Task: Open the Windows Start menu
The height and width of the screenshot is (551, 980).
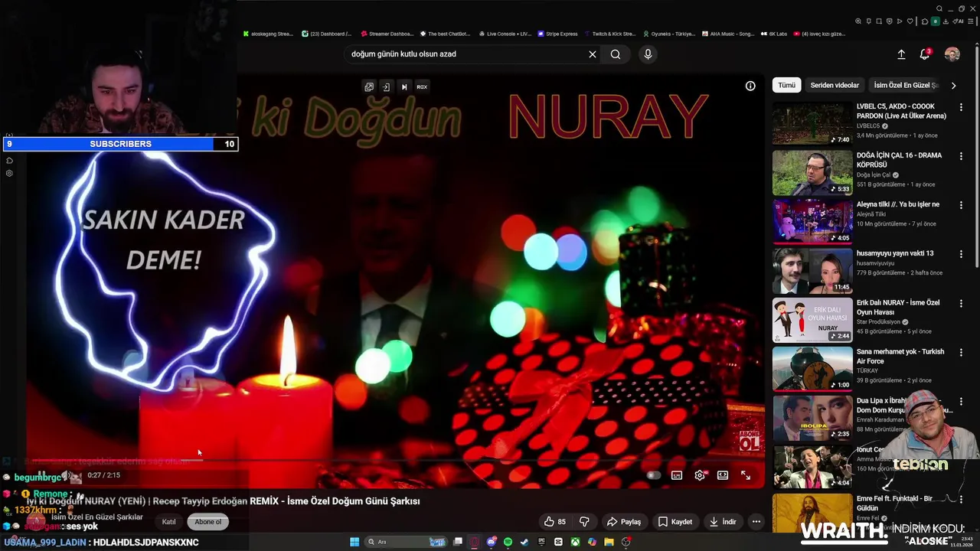Action: pyautogui.click(x=354, y=542)
